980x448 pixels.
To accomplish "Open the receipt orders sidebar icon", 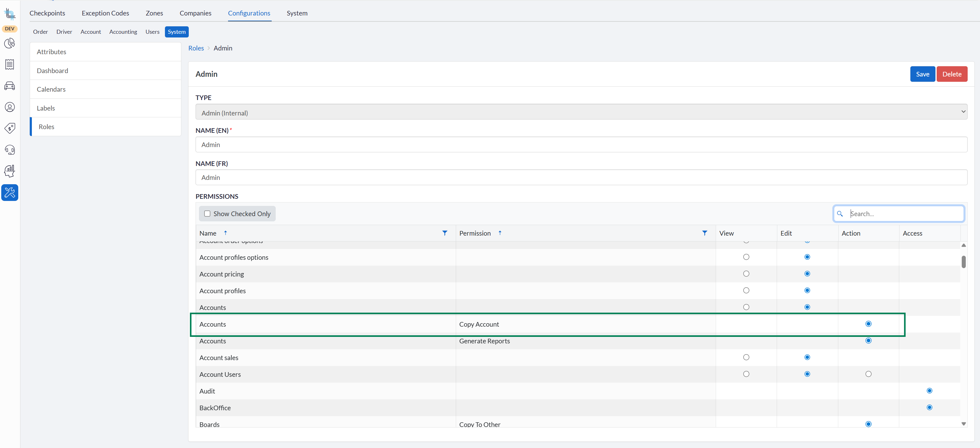I will coord(10,64).
